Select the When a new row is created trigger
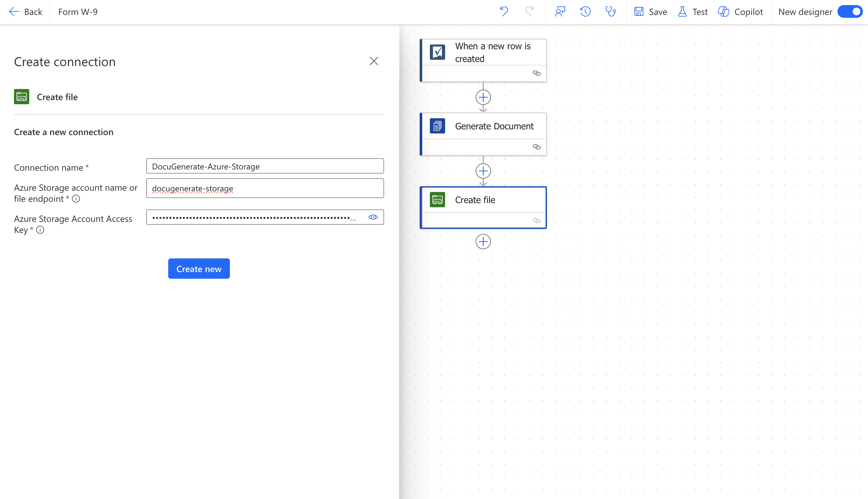The width and height of the screenshot is (868, 499). click(483, 60)
